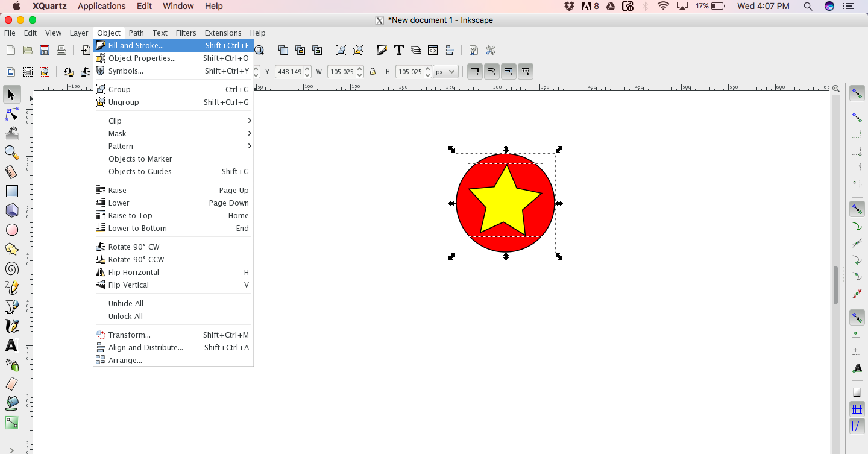Open XQuartz Applications menu
Viewport: 868px width, 454px height.
coord(101,6)
